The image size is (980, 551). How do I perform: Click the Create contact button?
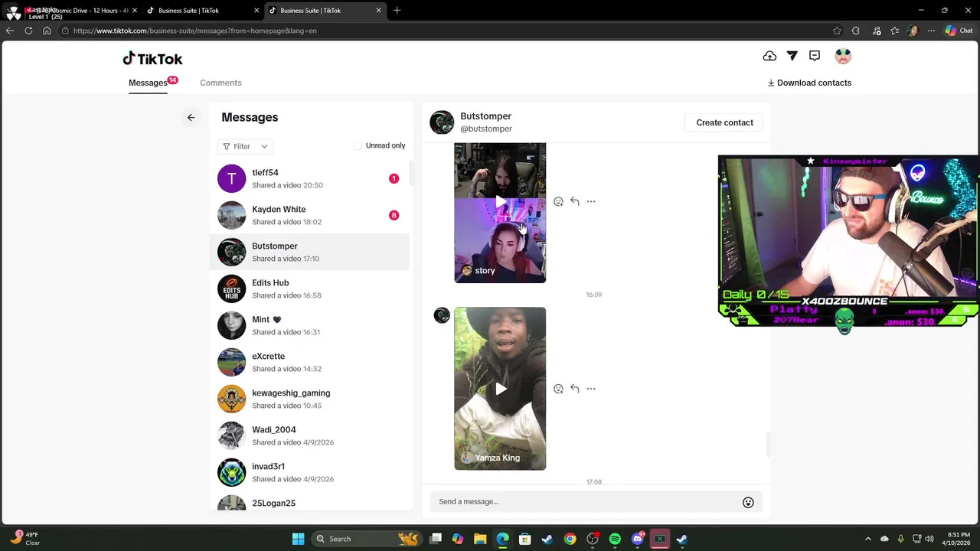(724, 122)
